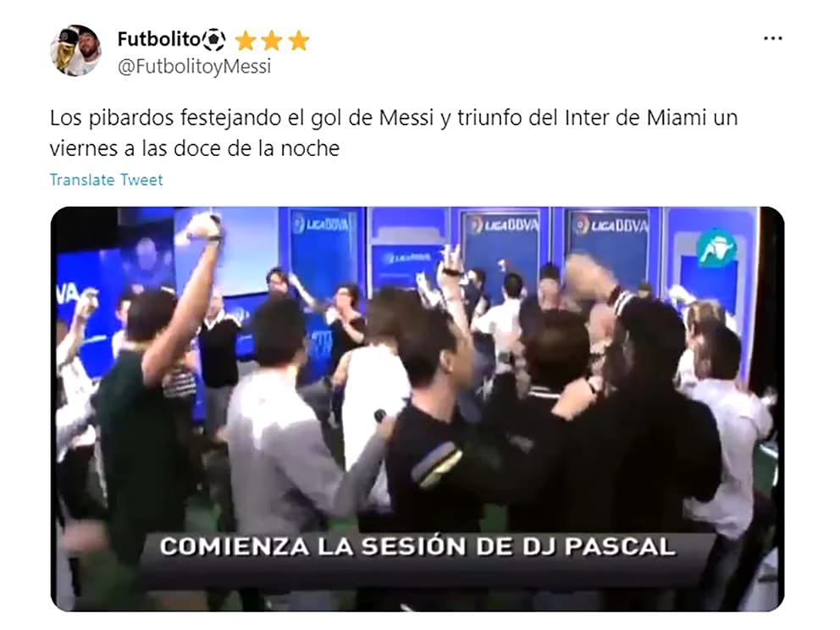Click the last gold star in the name

click(x=299, y=41)
